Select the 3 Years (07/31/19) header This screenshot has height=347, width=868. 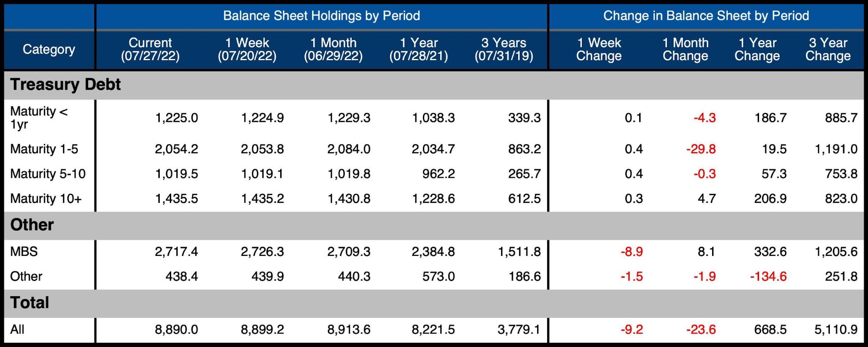click(x=504, y=49)
